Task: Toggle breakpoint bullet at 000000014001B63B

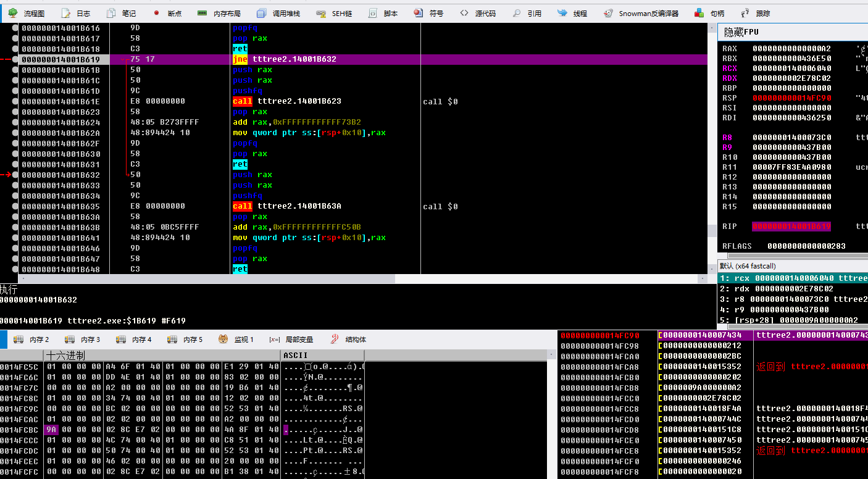Action: tap(15, 227)
